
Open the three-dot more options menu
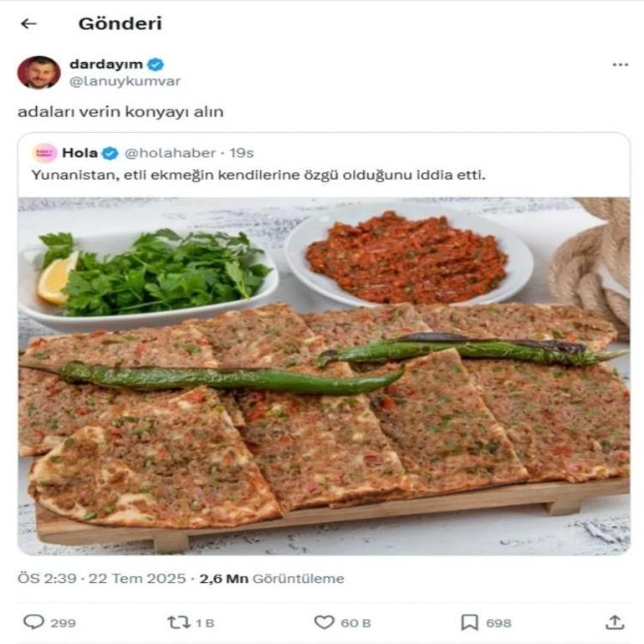(620, 65)
